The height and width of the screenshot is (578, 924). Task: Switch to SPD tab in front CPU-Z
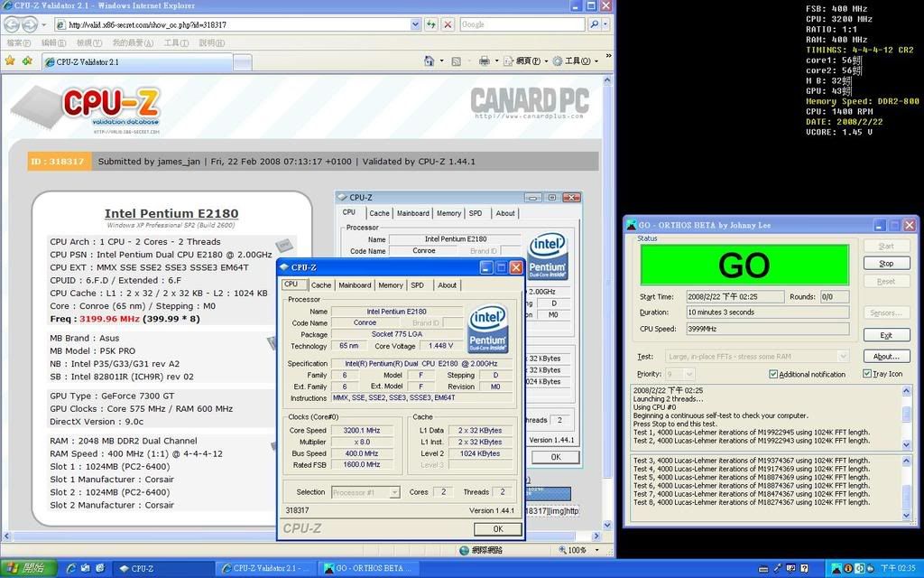point(417,284)
